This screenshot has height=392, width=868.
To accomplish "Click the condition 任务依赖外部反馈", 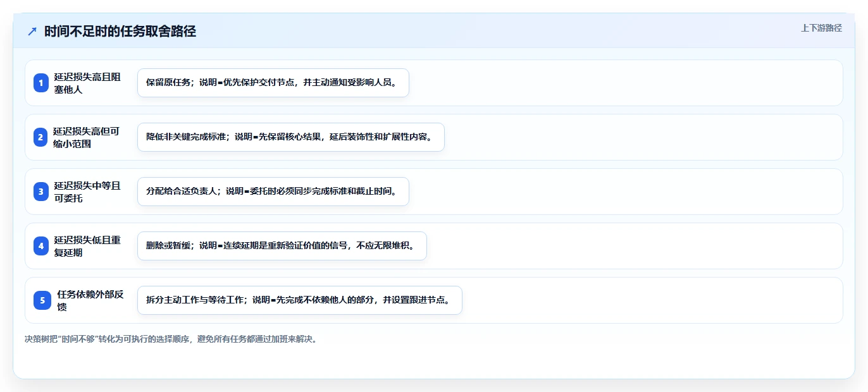I will (90, 300).
